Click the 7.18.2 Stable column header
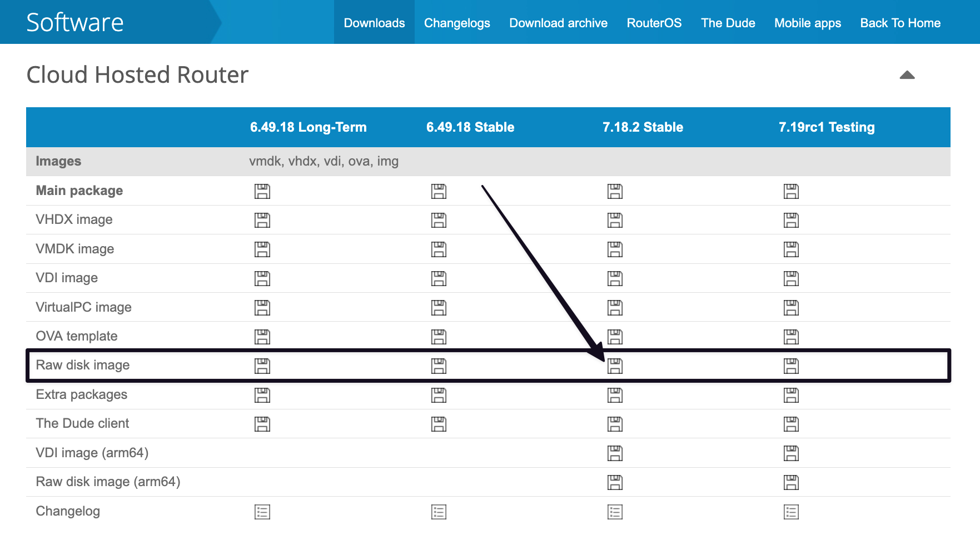This screenshot has width=980, height=550. pyautogui.click(x=643, y=127)
